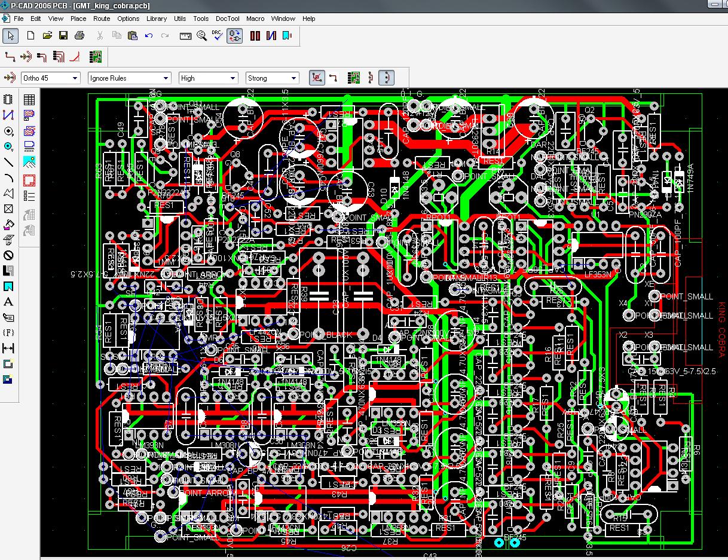Click the KING COBRA red board label

pyautogui.click(x=721, y=330)
